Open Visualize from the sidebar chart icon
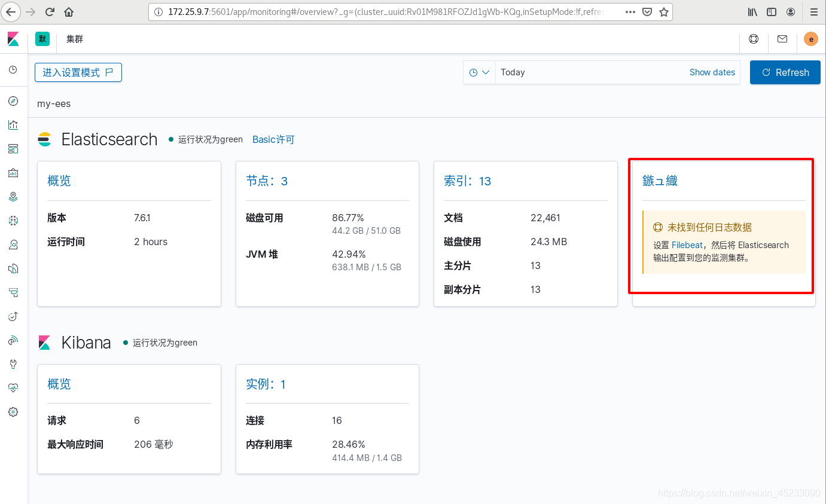The width and height of the screenshot is (826, 504). [x=13, y=125]
